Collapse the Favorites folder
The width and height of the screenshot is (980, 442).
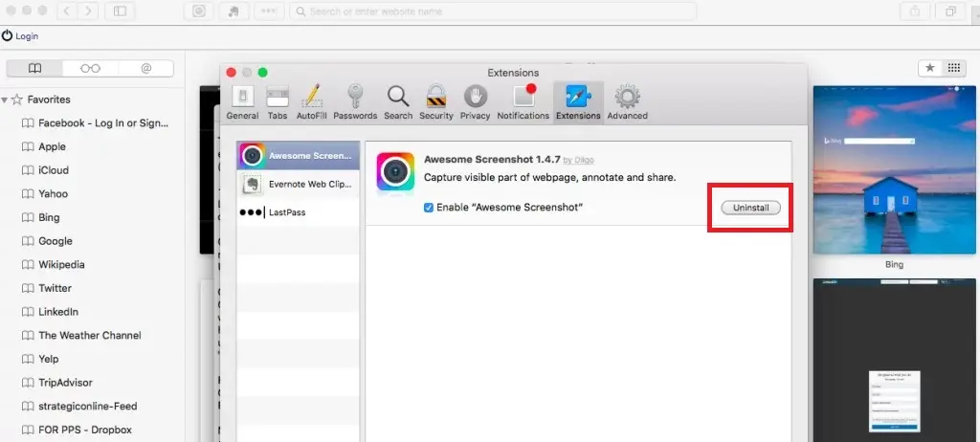click(5, 99)
